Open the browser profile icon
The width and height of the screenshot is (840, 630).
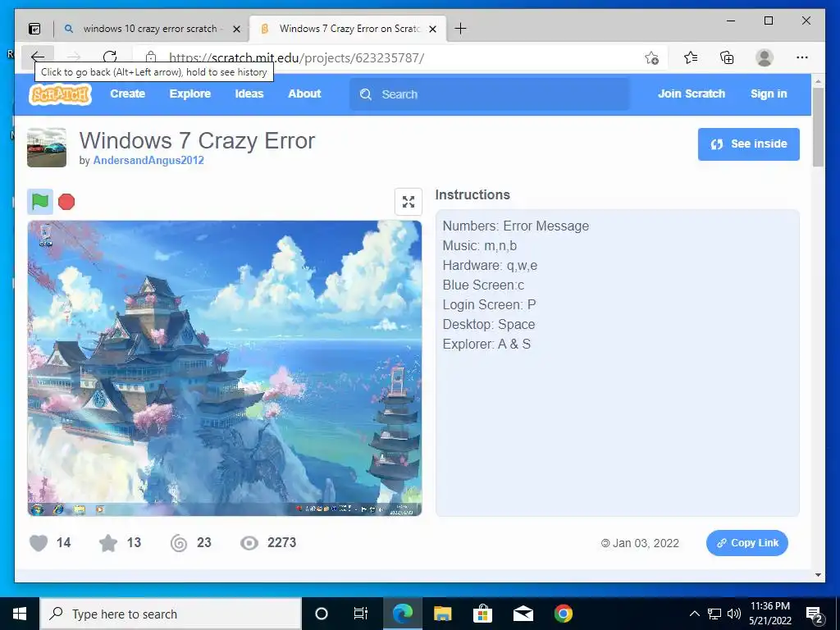[765, 57]
